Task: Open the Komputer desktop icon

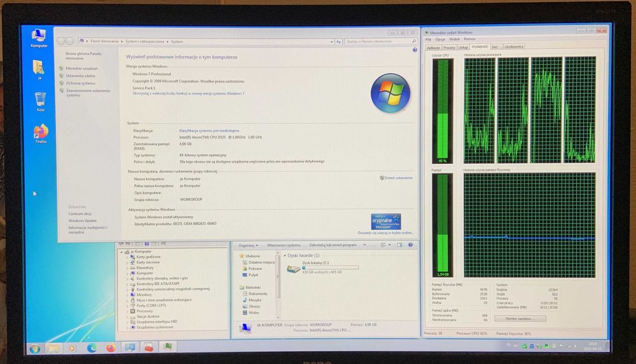Action: pos(39,38)
